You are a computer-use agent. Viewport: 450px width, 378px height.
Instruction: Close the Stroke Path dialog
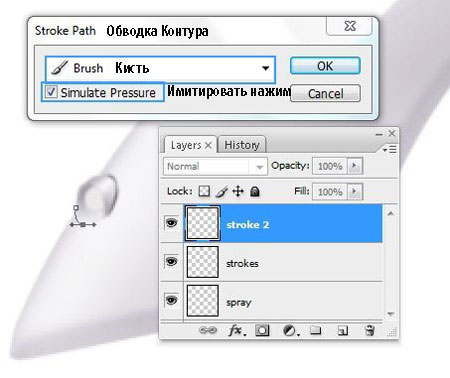(349, 26)
